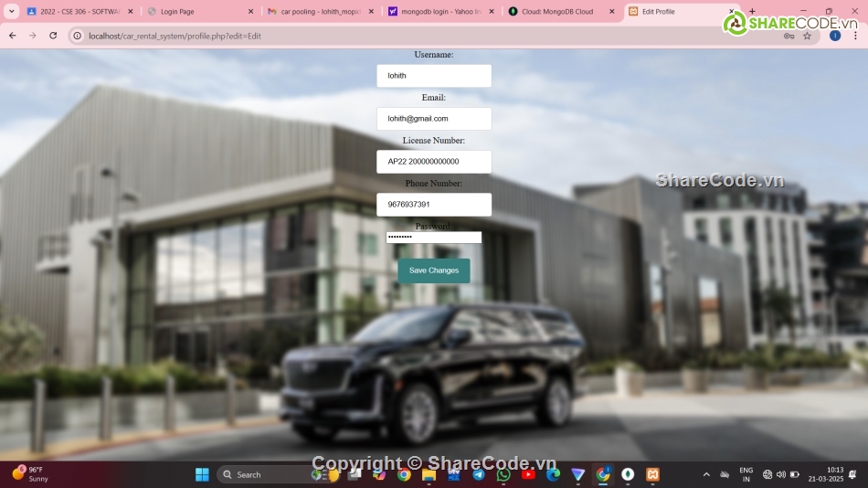This screenshot has height=488, width=868.
Task: Expand the system tray hidden icons chevron
Action: coord(706,474)
